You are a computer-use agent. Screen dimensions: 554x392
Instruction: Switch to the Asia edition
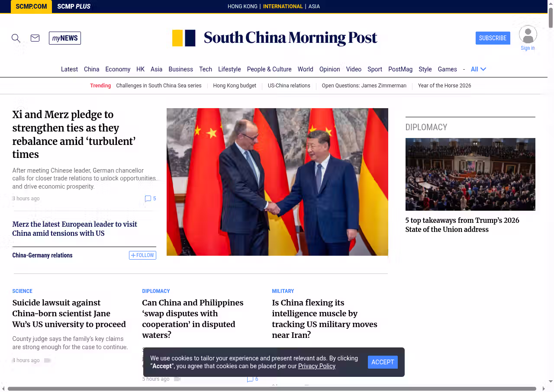point(314,6)
